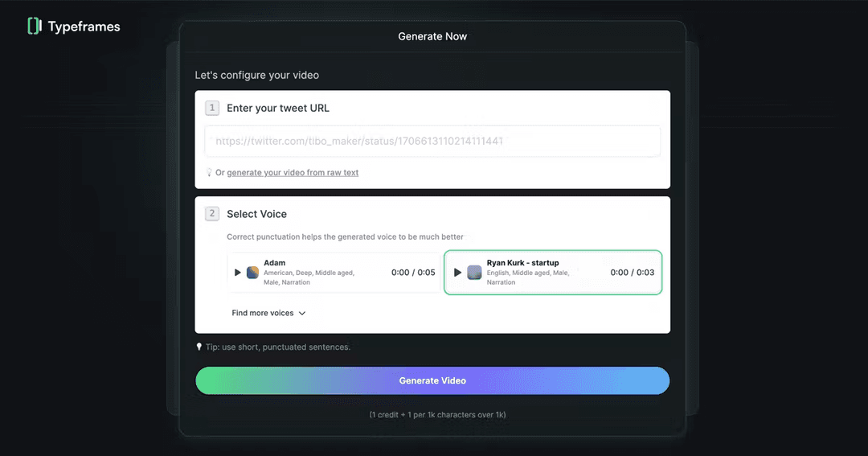Click the "Tip: use short, punctuated sentences" text
This screenshot has width=868, height=456.
tap(278, 347)
